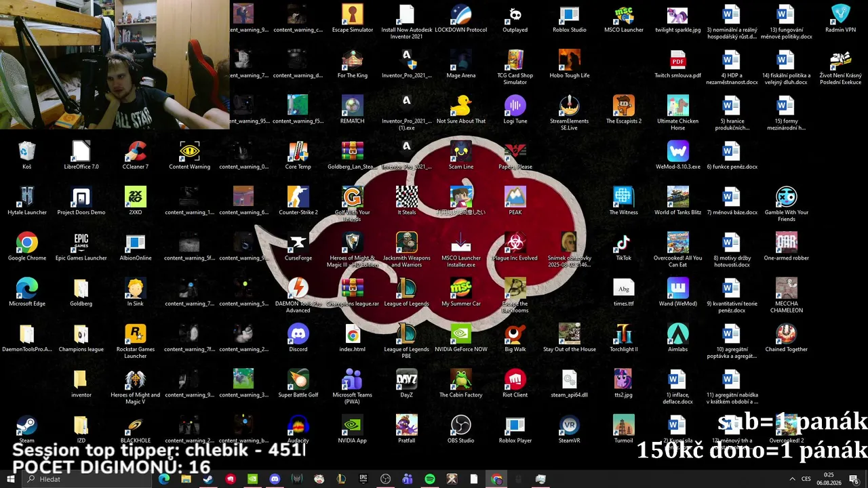868x488 pixels.
Task: Open the Rockstar Games Launcher icon
Action: coord(135,341)
